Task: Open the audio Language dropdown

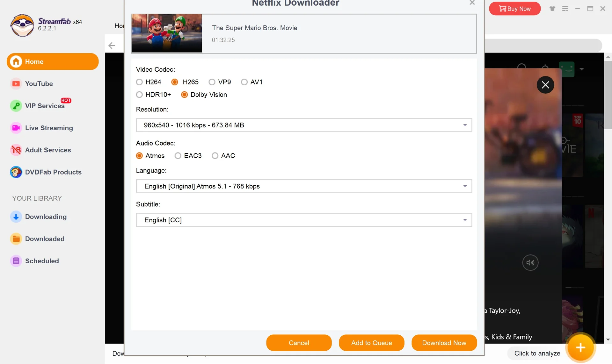Action: [x=304, y=186]
